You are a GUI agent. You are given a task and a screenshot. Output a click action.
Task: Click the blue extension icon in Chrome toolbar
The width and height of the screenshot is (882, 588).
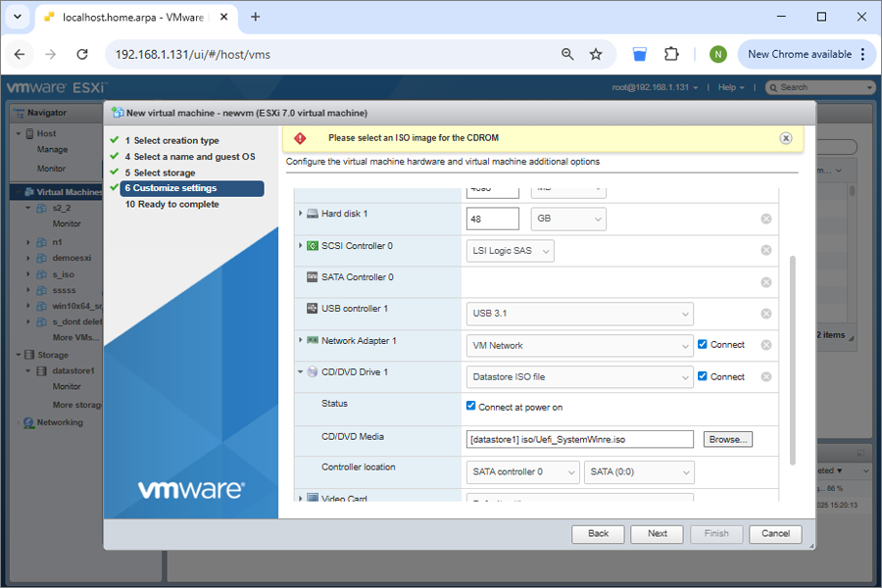coord(640,54)
